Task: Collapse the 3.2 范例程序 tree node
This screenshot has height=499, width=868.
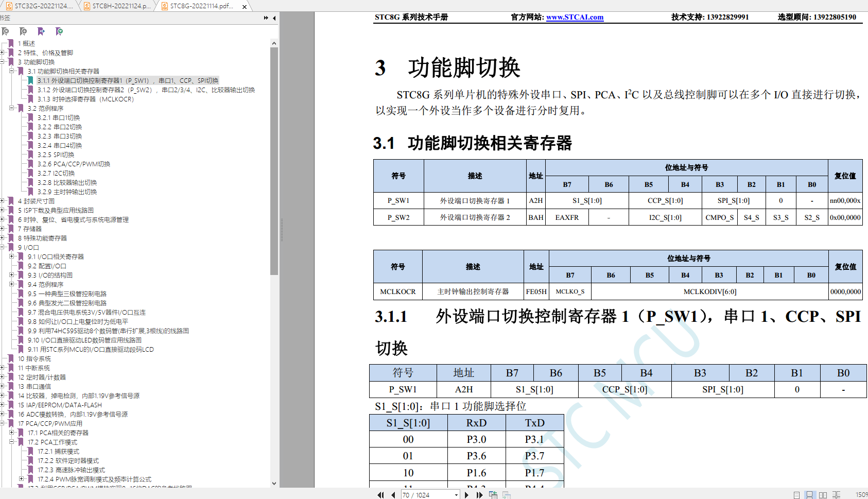Action: [x=12, y=108]
